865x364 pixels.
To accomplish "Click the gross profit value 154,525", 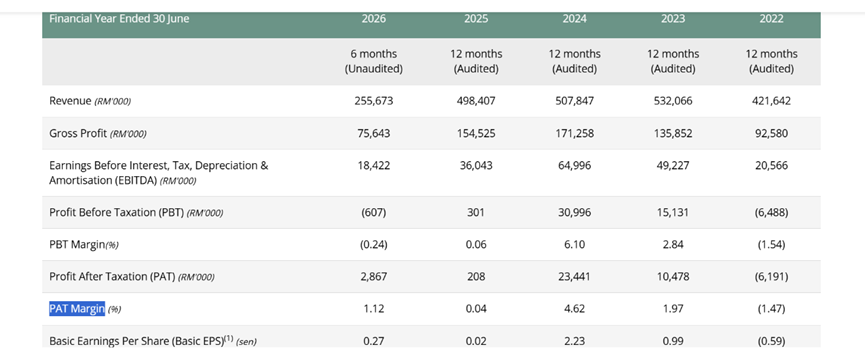I will tap(476, 133).
